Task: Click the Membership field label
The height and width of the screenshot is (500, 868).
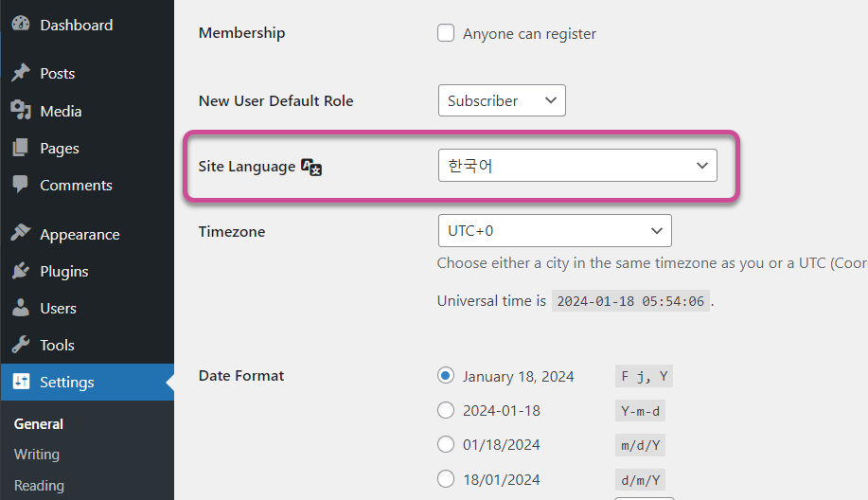Action: [x=242, y=32]
